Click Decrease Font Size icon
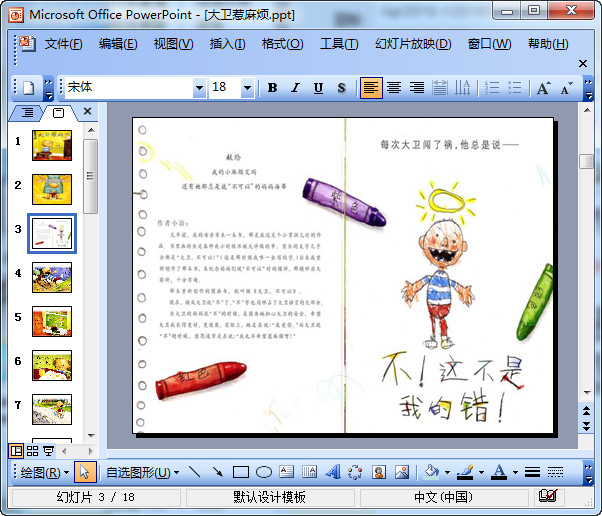 click(566, 88)
